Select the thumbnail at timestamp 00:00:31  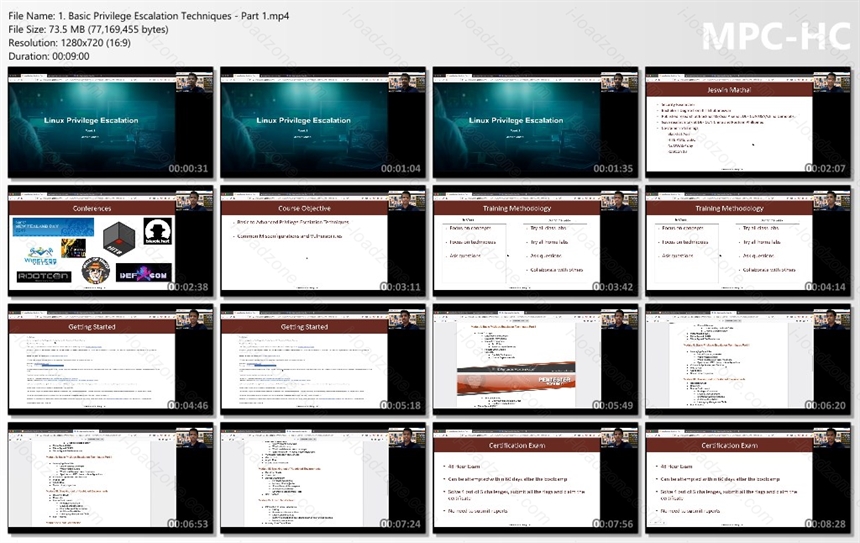[x=110, y=123]
